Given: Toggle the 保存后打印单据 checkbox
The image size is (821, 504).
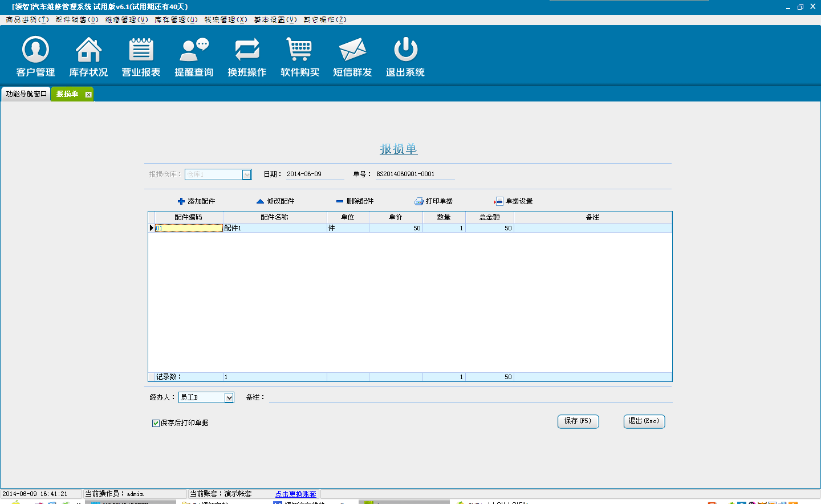Looking at the screenshot, I should [156, 423].
